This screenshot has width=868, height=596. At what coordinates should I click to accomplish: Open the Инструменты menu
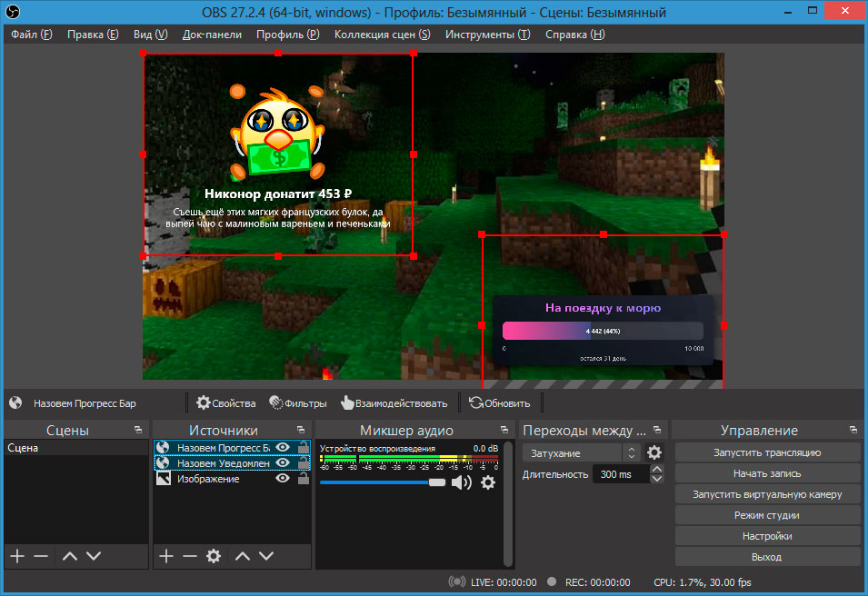[x=488, y=35]
